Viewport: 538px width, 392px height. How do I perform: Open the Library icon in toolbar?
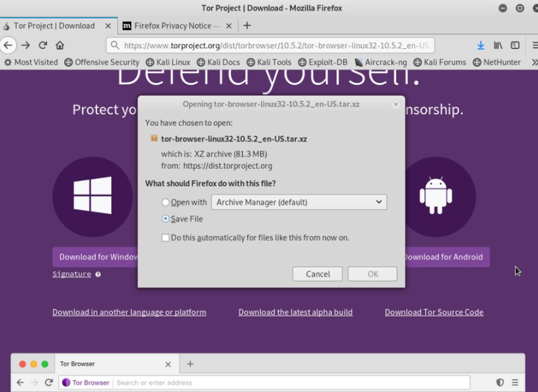click(498, 45)
